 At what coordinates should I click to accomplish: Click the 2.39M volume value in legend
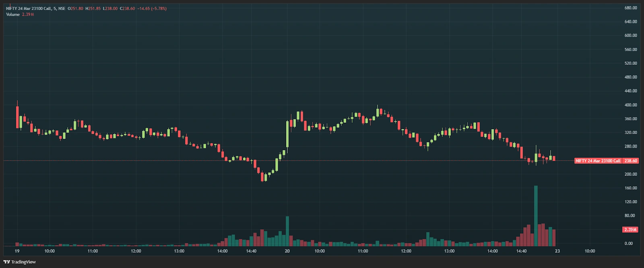click(28, 14)
